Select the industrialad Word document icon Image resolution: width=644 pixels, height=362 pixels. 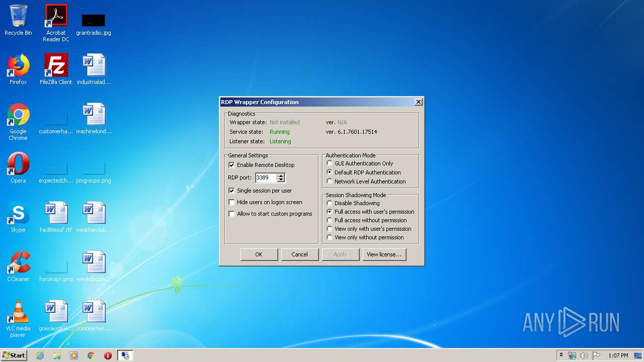[x=94, y=69]
